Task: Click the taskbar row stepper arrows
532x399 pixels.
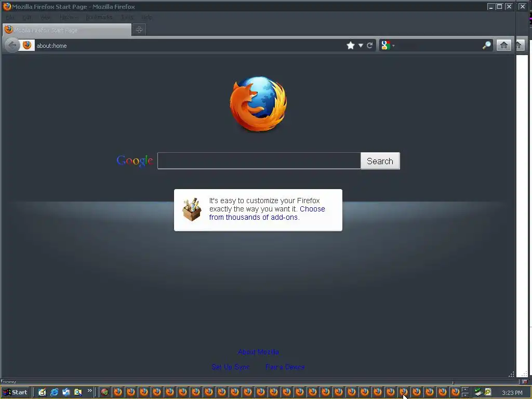Action: point(465,392)
